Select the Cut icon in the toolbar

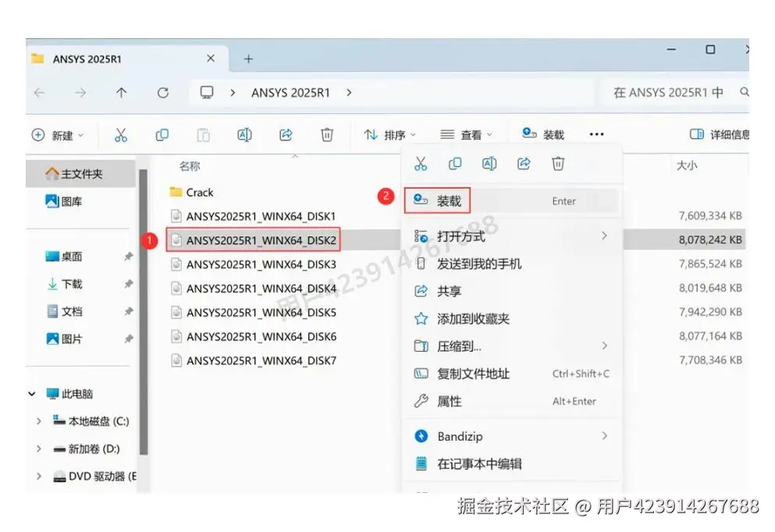click(121, 134)
